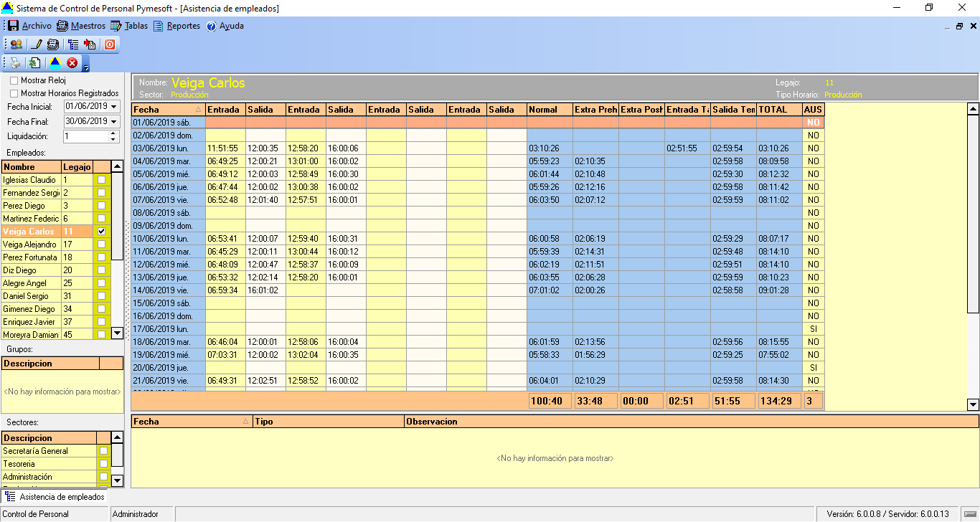This screenshot has width=980, height=522.
Task: Click the 33:48 extra hours total box
Action: tap(595, 401)
